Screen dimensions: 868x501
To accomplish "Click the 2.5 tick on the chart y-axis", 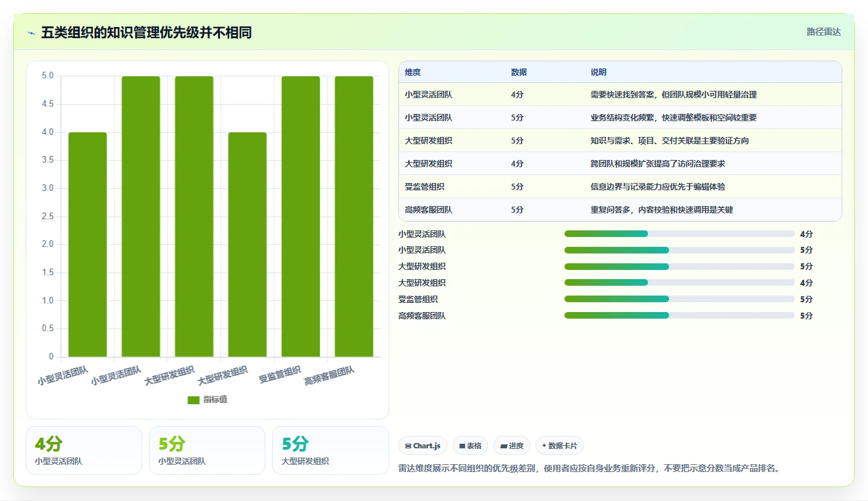I will [47, 217].
